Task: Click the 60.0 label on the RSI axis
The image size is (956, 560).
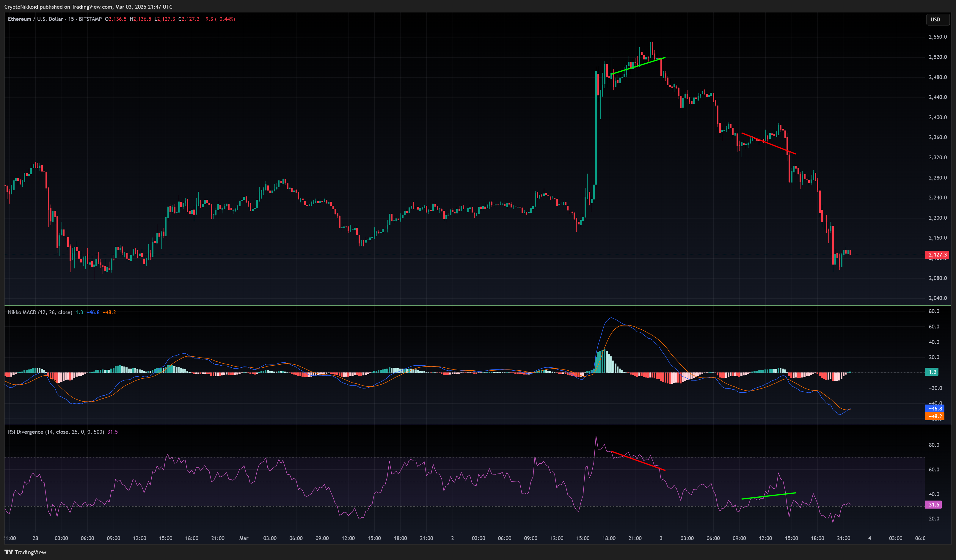Action: point(934,469)
